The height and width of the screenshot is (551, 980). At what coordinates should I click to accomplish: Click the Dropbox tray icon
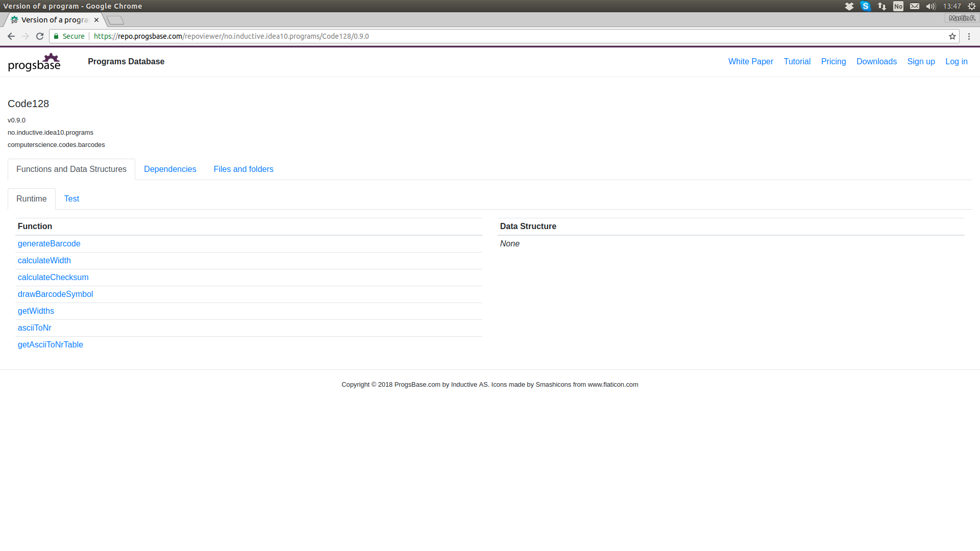[849, 6]
